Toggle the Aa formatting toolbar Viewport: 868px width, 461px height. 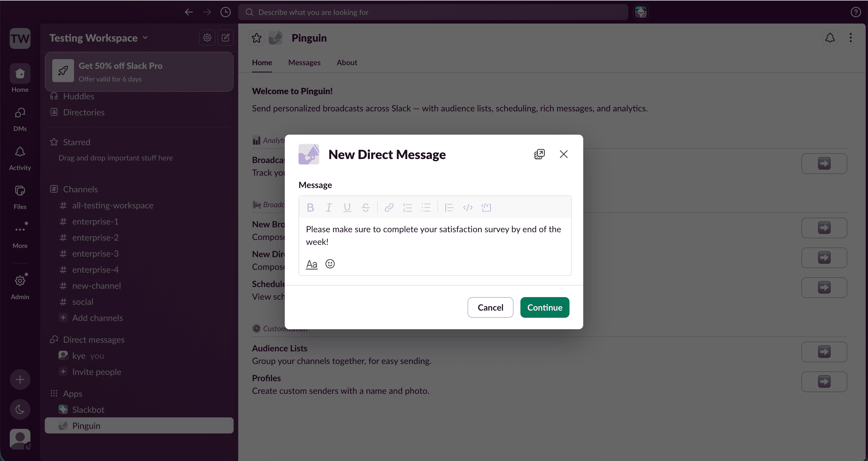(312, 264)
